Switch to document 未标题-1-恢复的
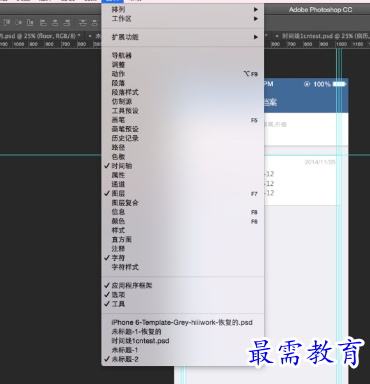The height and width of the screenshot is (384, 370). [x=183, y=332]
